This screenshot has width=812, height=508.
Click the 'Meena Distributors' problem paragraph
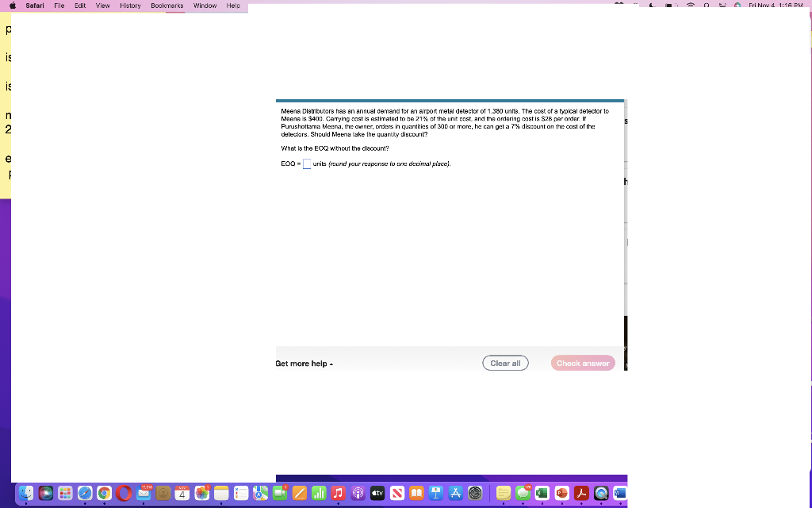(x=446, y=123)
